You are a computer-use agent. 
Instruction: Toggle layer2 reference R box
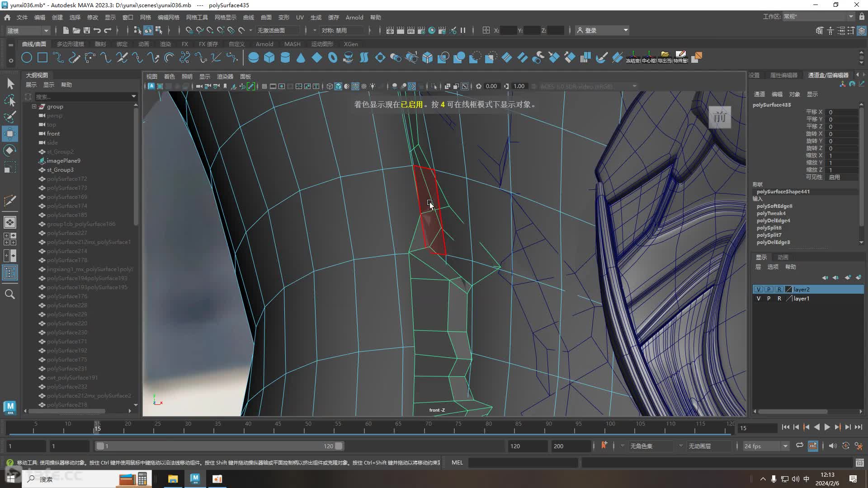tap(779, 289)
